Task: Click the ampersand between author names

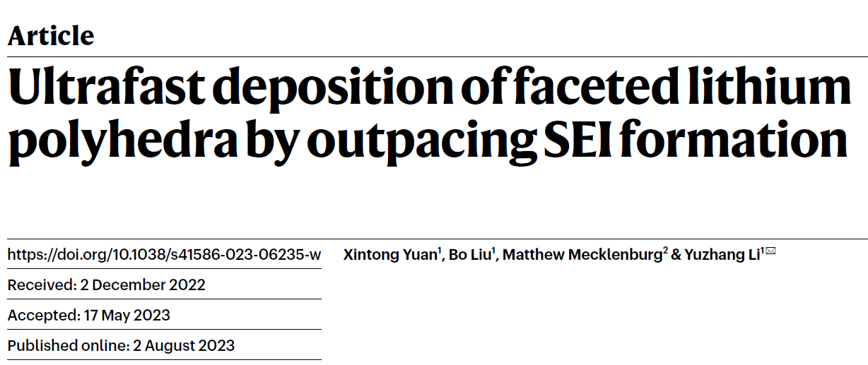Action: tap(676, 255)
